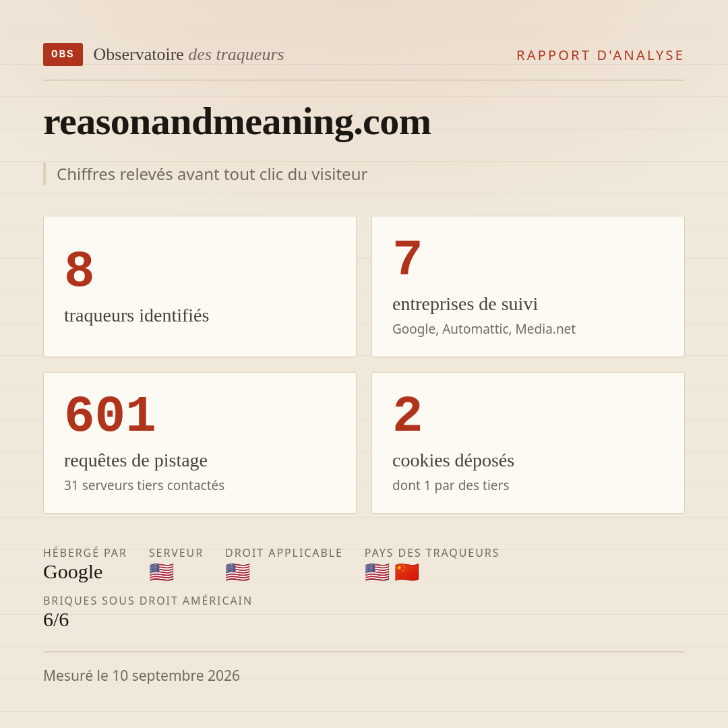
Task: Click the China flag under Pays des traqueurs
Action: click(406, 572)
